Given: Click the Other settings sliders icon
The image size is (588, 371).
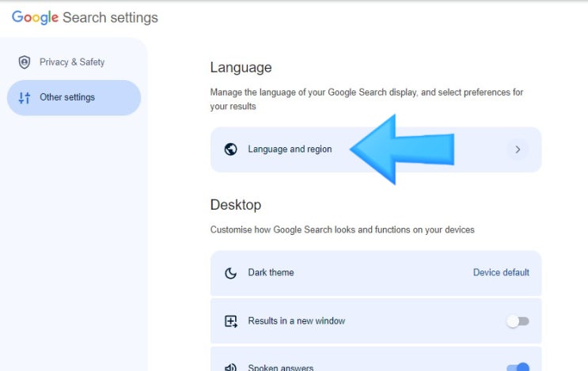Looking at the screenshot, I should 25,98.
